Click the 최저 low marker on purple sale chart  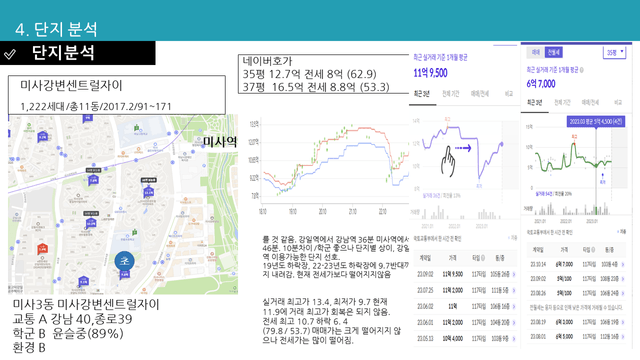479,183
